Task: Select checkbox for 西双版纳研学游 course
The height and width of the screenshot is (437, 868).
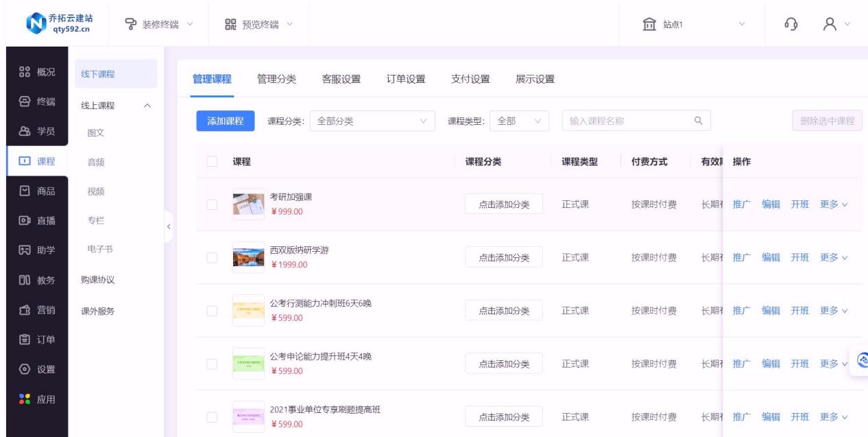Action: tap(212, 257)
